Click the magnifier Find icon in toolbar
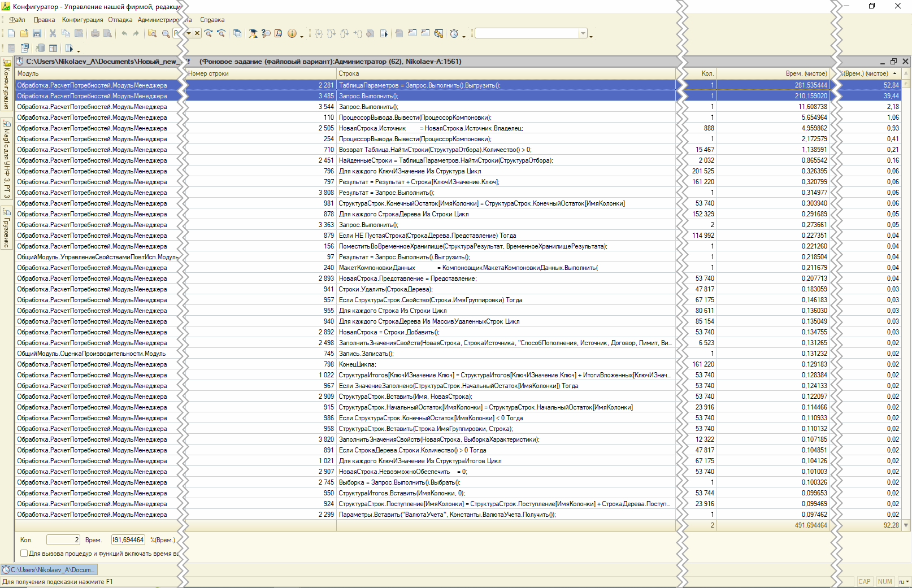Screen dimensions: 912x588 166,34
